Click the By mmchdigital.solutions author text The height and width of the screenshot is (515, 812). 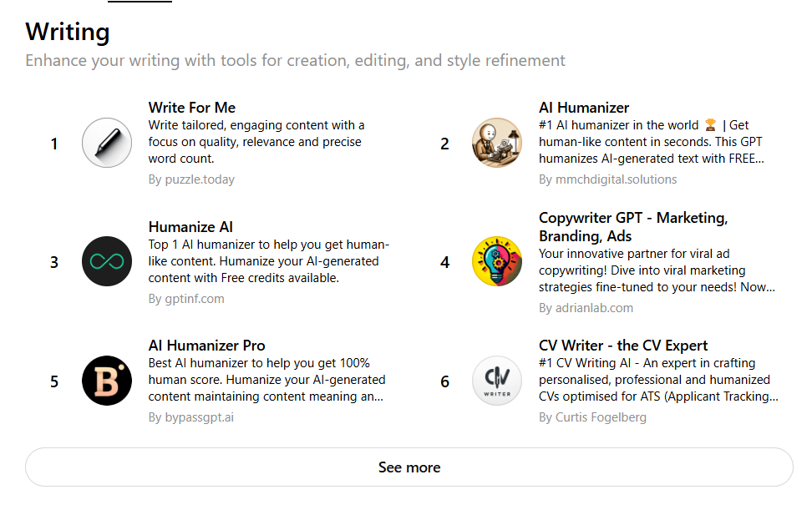coord(607,179)
